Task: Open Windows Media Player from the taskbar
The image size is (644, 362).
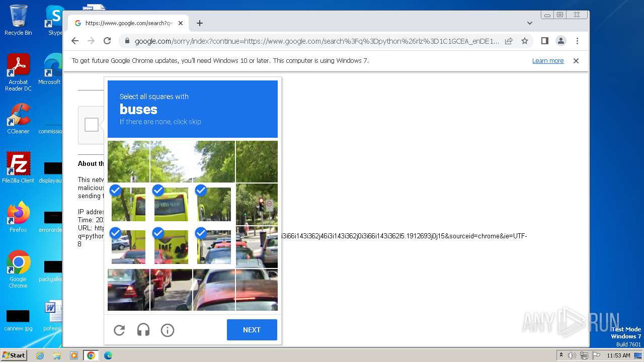Action: click(74, 355)
